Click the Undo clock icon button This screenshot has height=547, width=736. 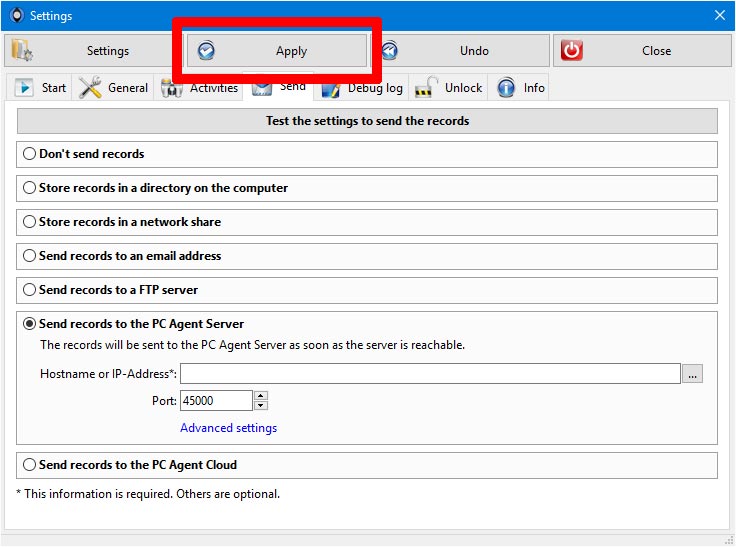tap(460, 51)
